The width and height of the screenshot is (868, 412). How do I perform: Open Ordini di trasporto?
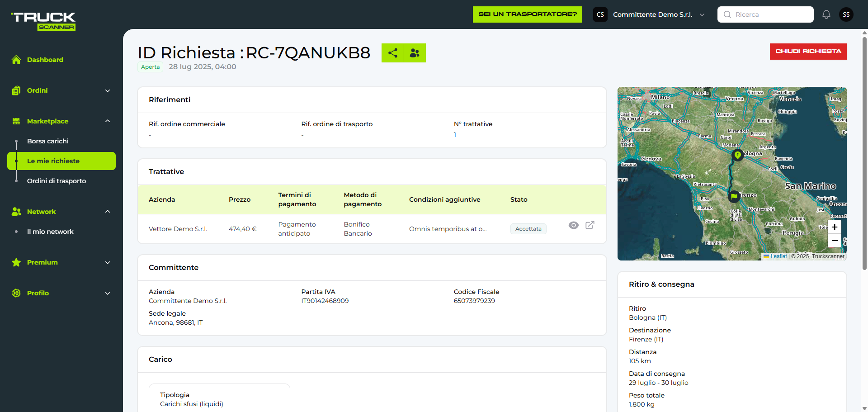coord(57,181)
